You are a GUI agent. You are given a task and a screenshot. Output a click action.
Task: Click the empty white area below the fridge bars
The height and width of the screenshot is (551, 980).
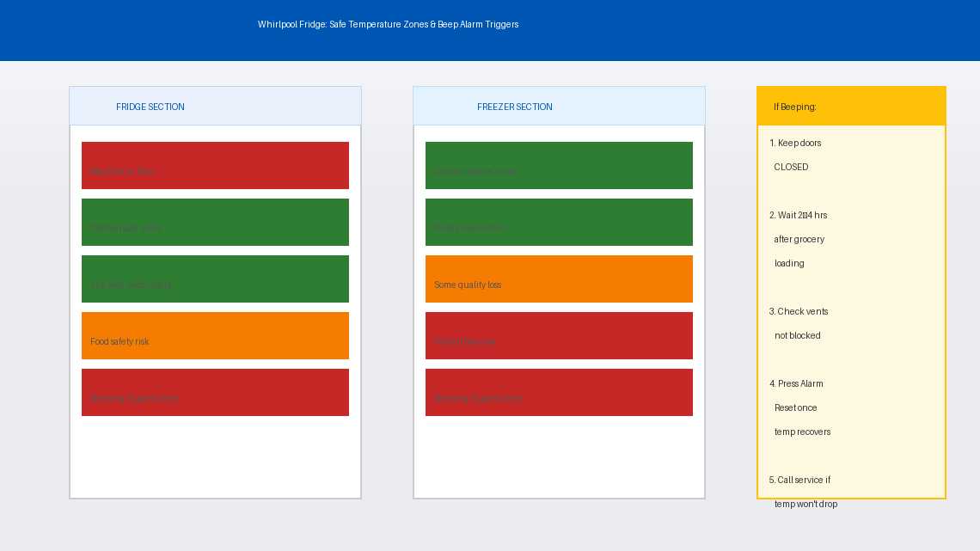click(215, 457)
